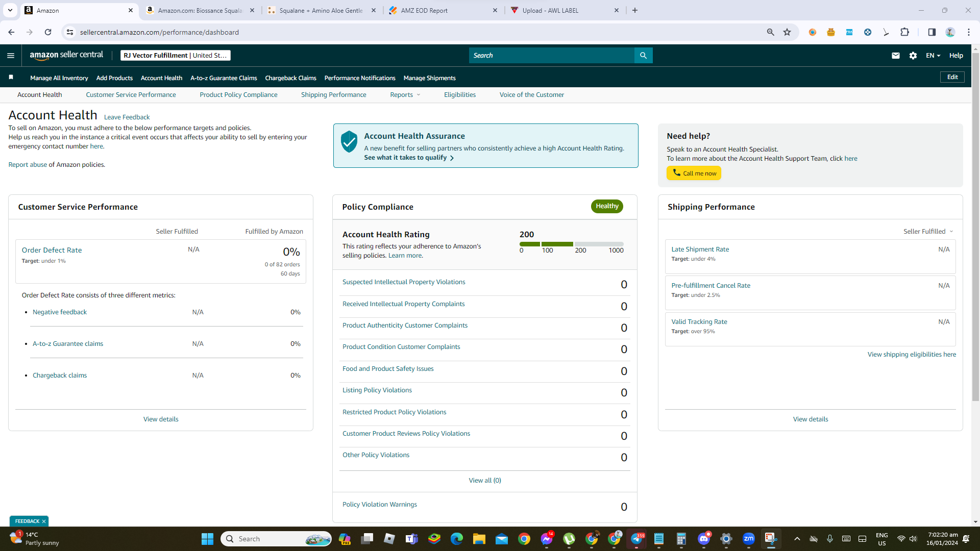
Task: Switch to the Shipping Performance tab
Action: pos(333,95)
